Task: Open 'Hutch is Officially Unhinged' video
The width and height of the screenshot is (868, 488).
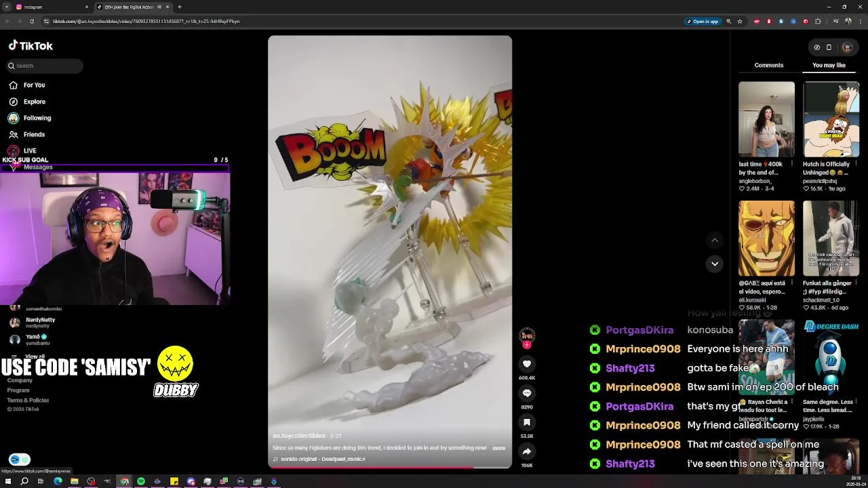Action: tap(831, 119)
